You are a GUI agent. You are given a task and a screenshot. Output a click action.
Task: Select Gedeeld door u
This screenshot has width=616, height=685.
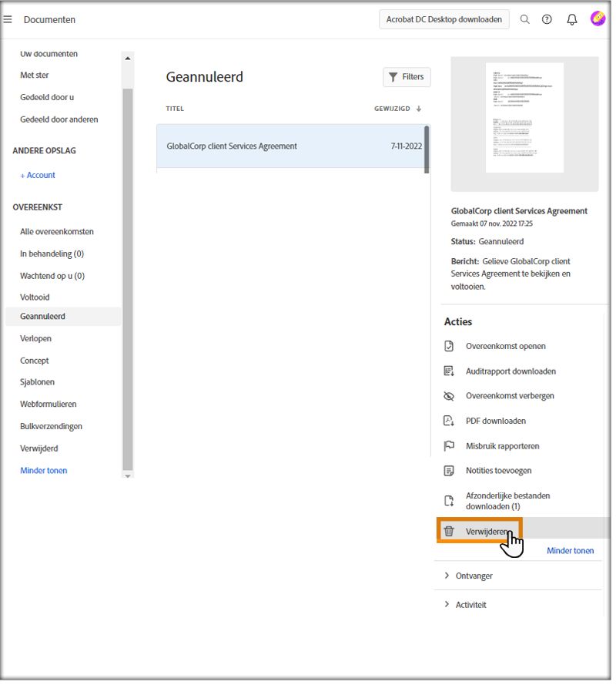pos(47,97)
